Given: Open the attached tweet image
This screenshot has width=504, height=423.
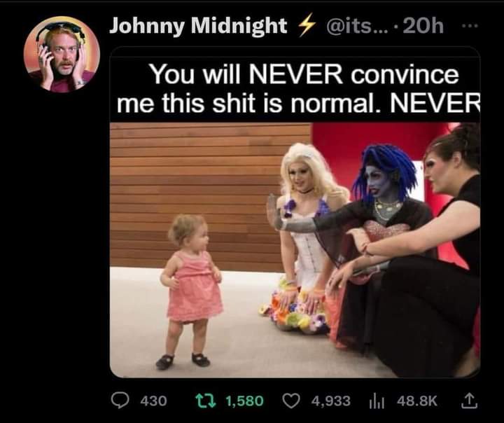Looking at the screenshot, I should [x=295, y=213].
